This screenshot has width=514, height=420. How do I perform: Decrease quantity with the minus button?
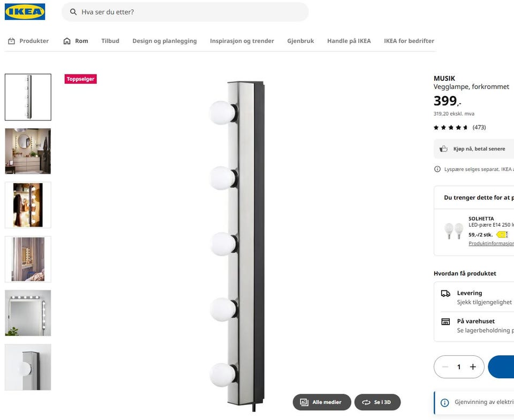coord(445,367)
